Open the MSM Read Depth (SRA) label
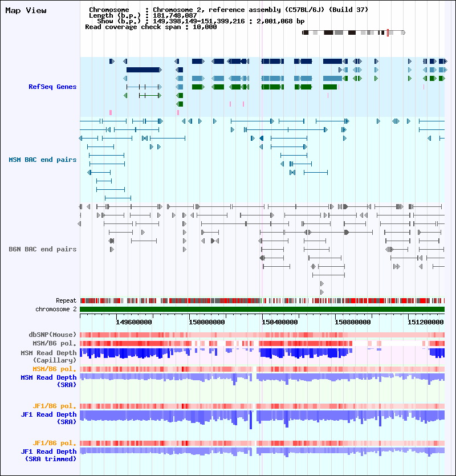The image size is (456, 476). [x=48, y=381]
